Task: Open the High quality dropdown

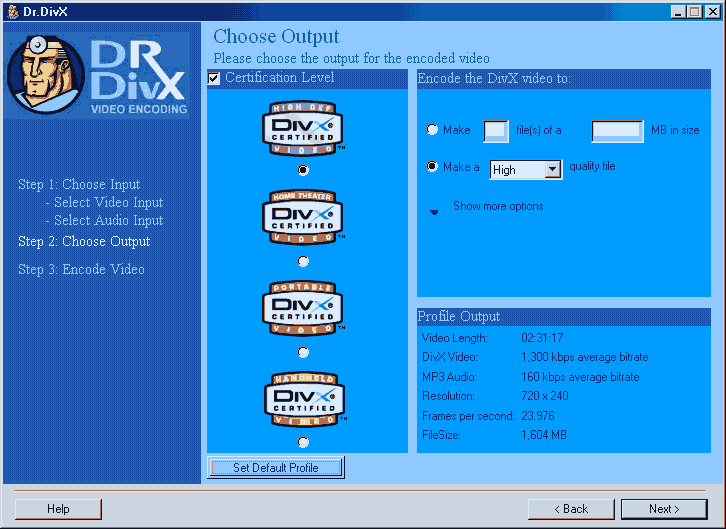Action: tap(553, 170)
